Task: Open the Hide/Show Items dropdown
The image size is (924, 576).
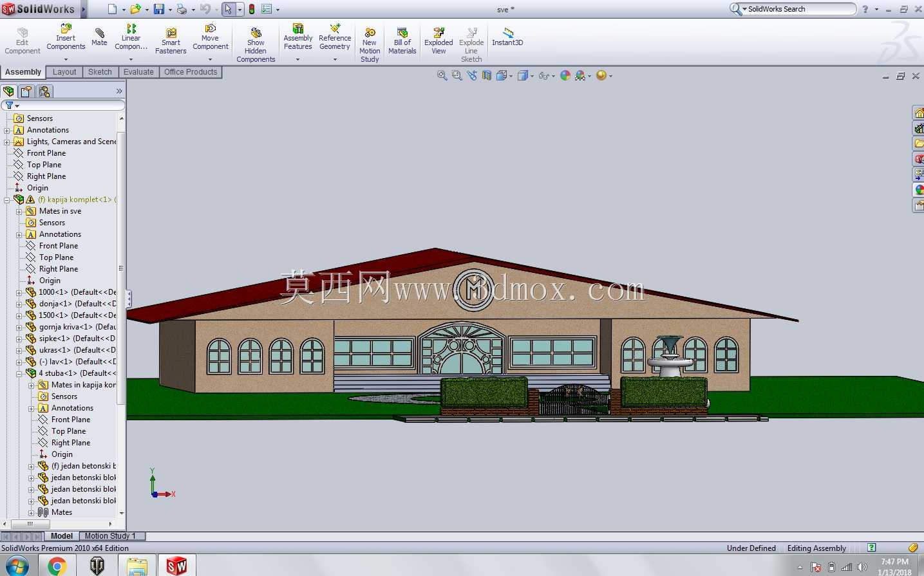Action: click(x=553, y=76)
